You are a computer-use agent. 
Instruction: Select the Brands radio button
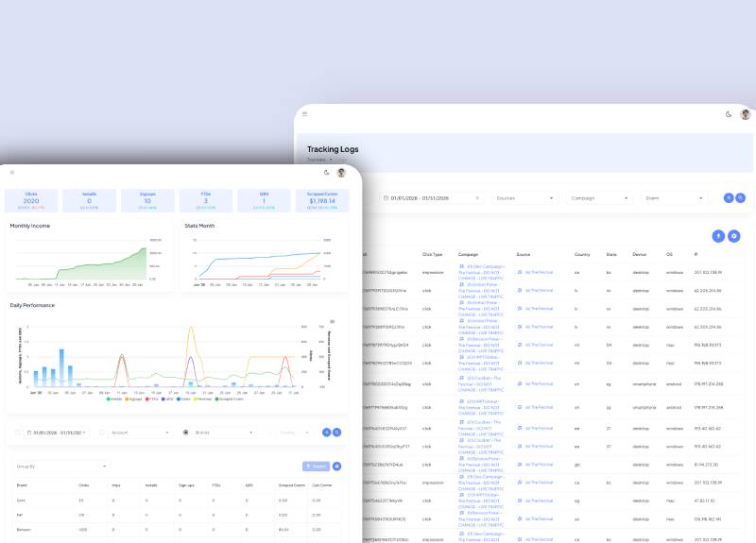pos(185,432)
